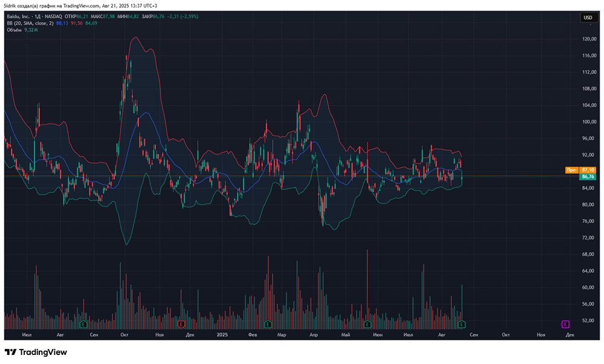Screen dimensions: 604x364
Task: Click the leftmost green earnings marker
Action: 83,325
